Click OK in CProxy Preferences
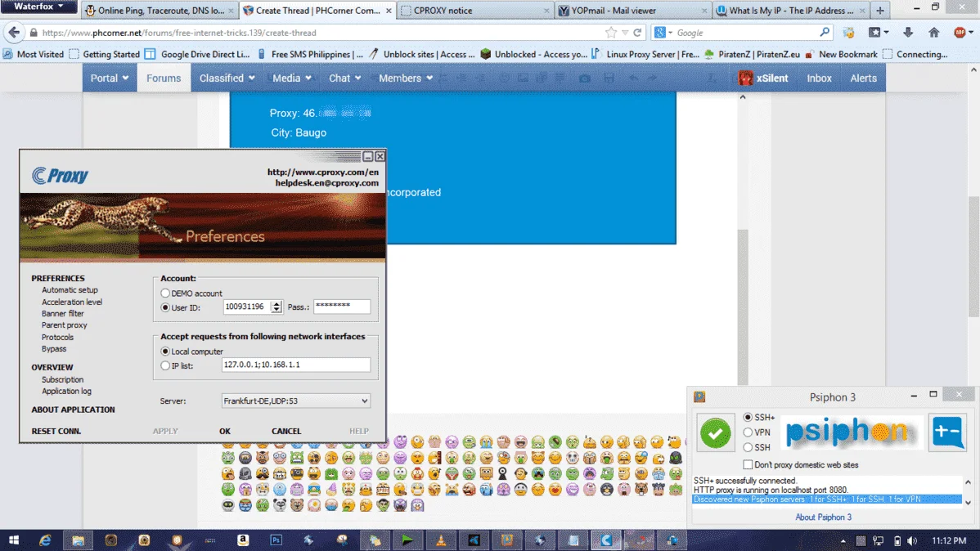This screenshot has height=551, width=980. (225, 431)
